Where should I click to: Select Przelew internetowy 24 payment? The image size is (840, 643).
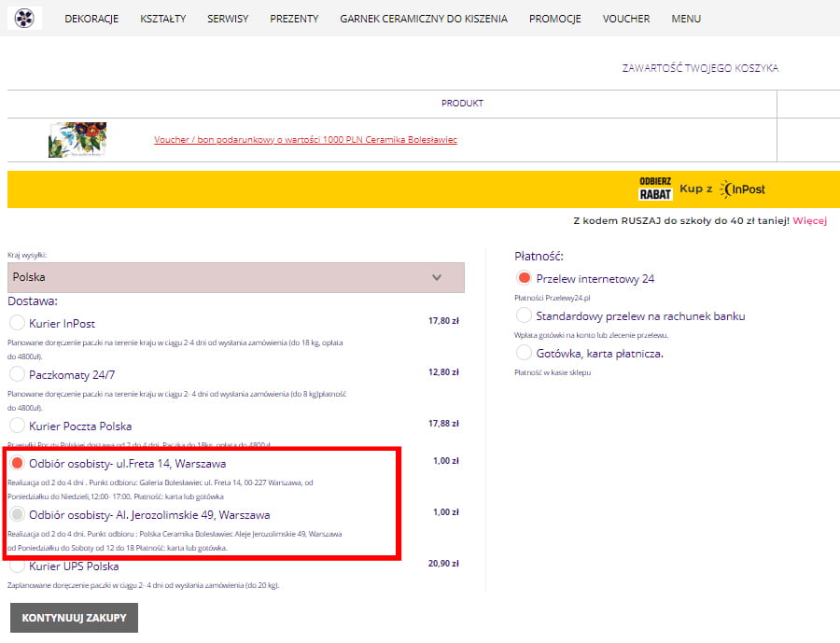pos(524,277)
